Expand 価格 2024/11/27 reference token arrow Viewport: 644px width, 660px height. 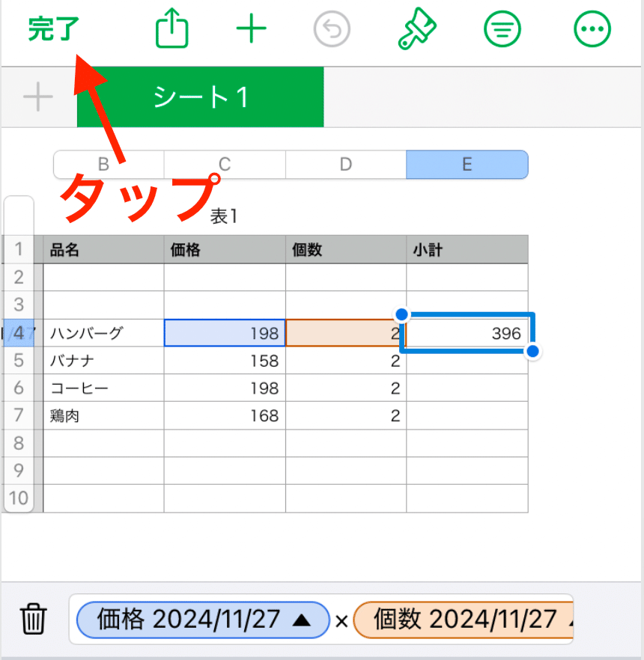301,620
